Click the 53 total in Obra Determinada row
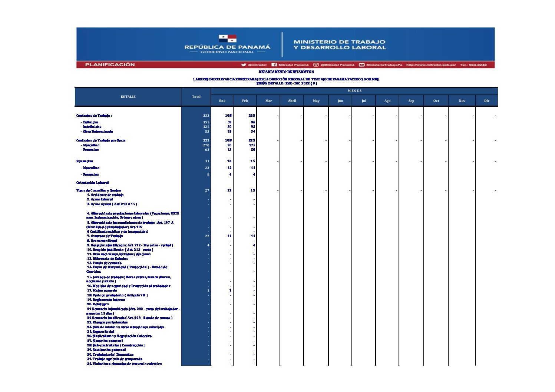 pos(207,132)
